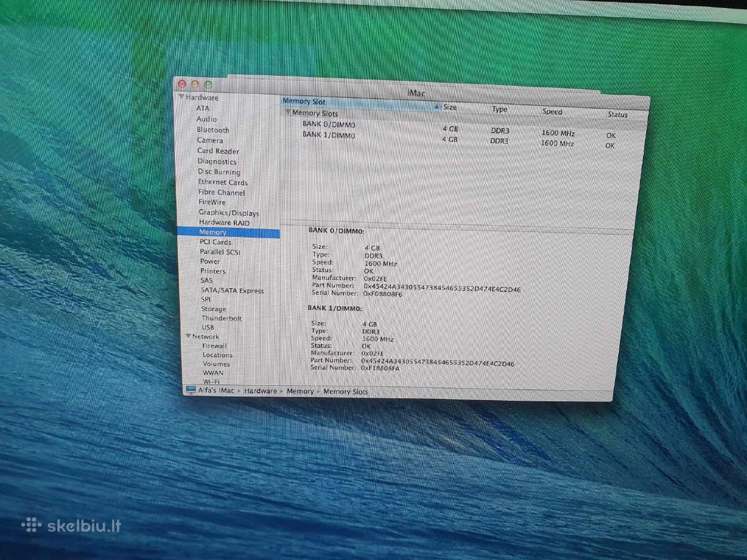Click Hardware in the path bar
This screenshot has height=560, width=747.
pos(260,391)
